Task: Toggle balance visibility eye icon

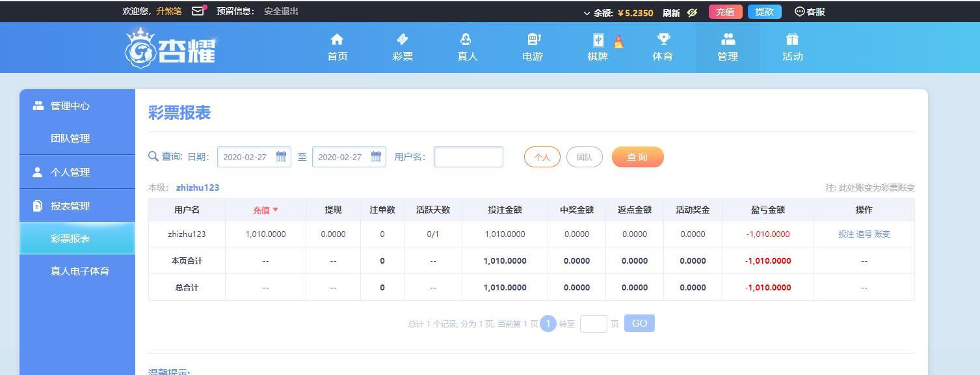Action: (x=692, y=12)
